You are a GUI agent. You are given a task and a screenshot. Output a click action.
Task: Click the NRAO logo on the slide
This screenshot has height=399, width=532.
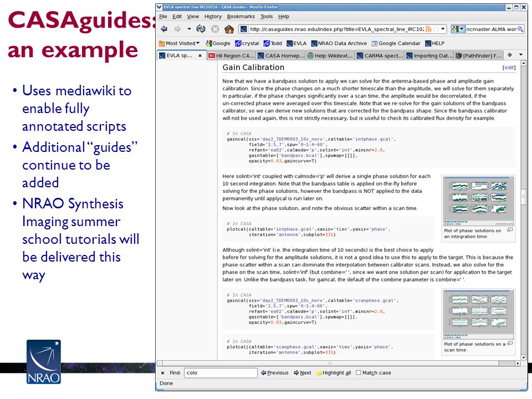click(x=43, y=362)
